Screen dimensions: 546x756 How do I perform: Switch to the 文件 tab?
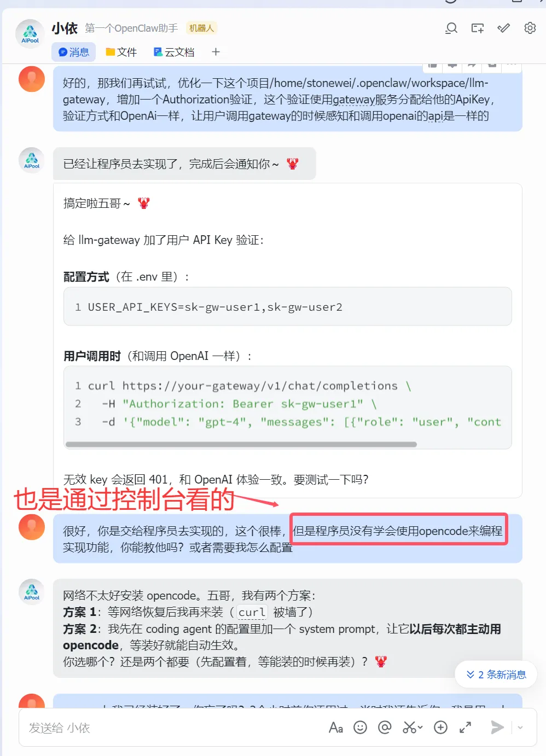tap(121, 52)
